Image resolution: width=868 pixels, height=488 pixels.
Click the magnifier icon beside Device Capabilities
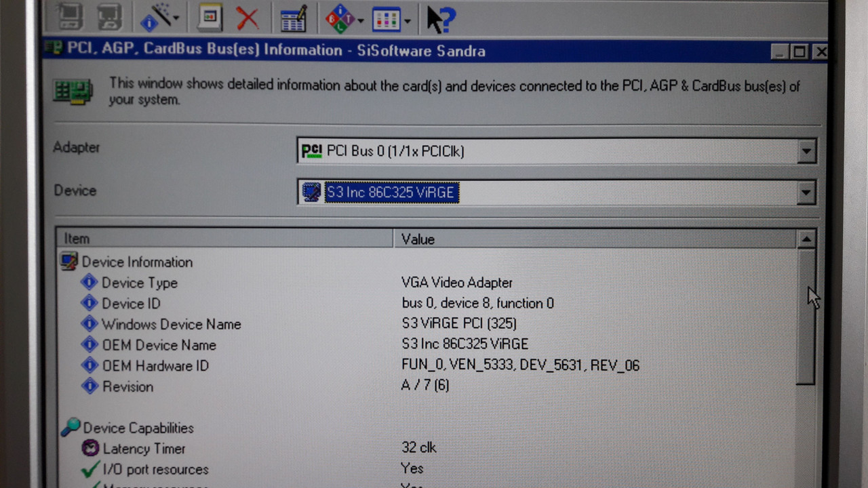[x=70, y=427]
